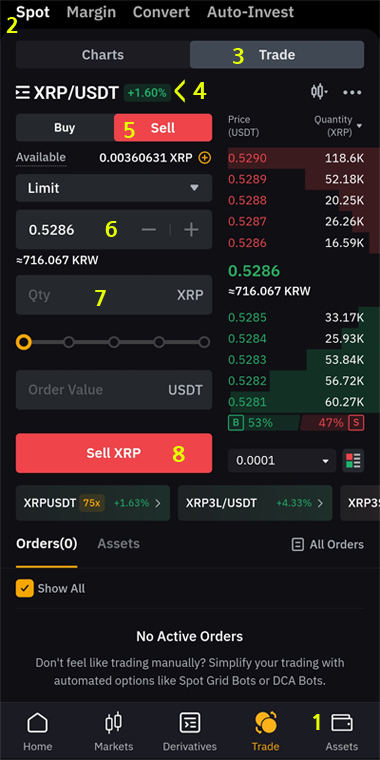Screen dimensions: 380x760
Task: Expand the Limit order type dropdown
Action: [114, 188]
